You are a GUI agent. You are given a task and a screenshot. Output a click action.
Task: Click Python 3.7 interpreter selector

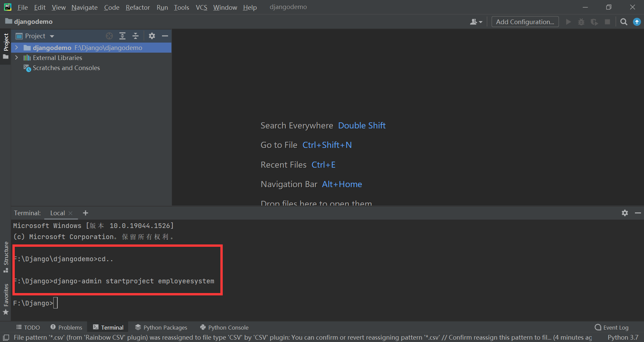click(x=623, y=337)
